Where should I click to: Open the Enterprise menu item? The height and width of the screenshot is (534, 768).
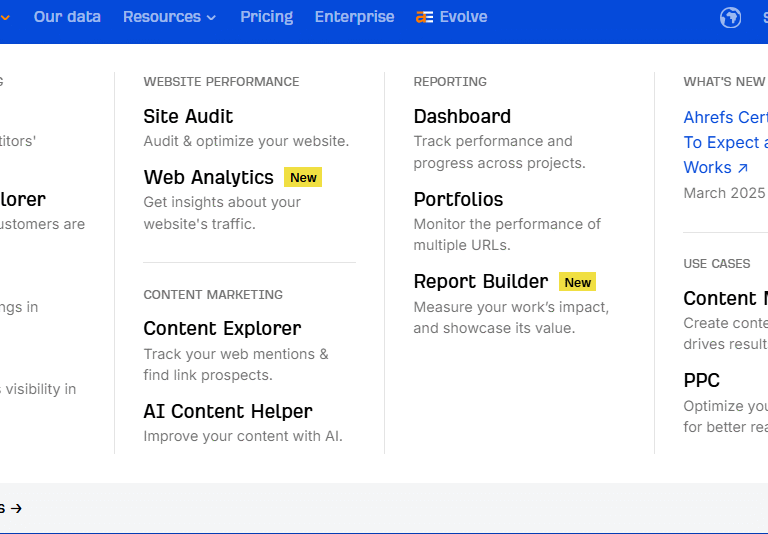click(x=354, y=17)
